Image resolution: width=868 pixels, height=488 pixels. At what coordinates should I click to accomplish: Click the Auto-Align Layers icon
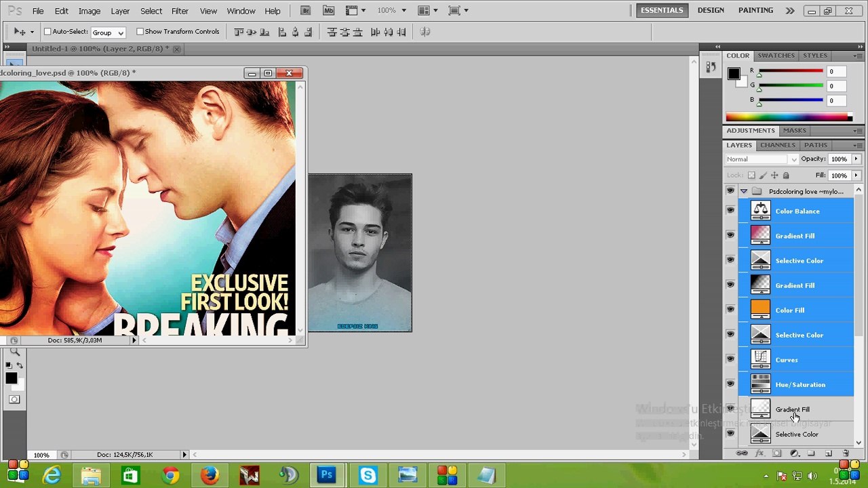pos(425,32)
